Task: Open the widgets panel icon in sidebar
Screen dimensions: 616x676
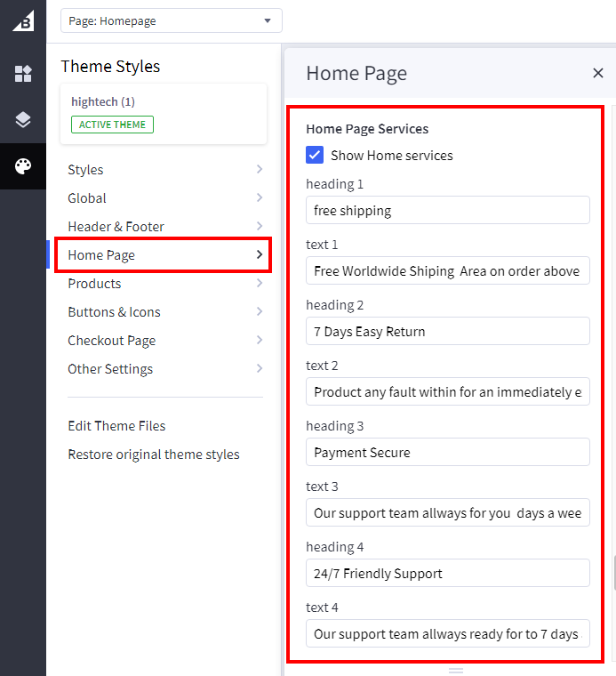Action: pyautogui.click(x=23, y=74)
